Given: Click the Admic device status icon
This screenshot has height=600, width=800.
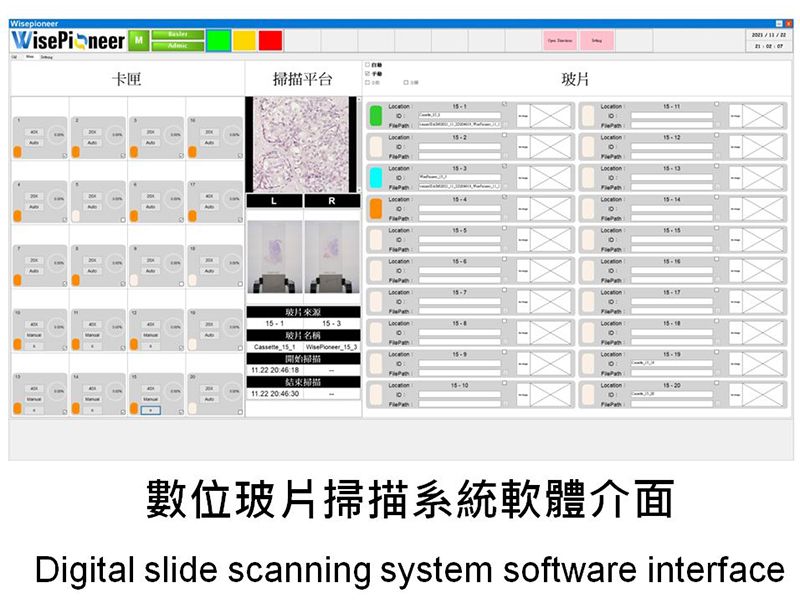Looking at the screenshot, I should 179,45.
